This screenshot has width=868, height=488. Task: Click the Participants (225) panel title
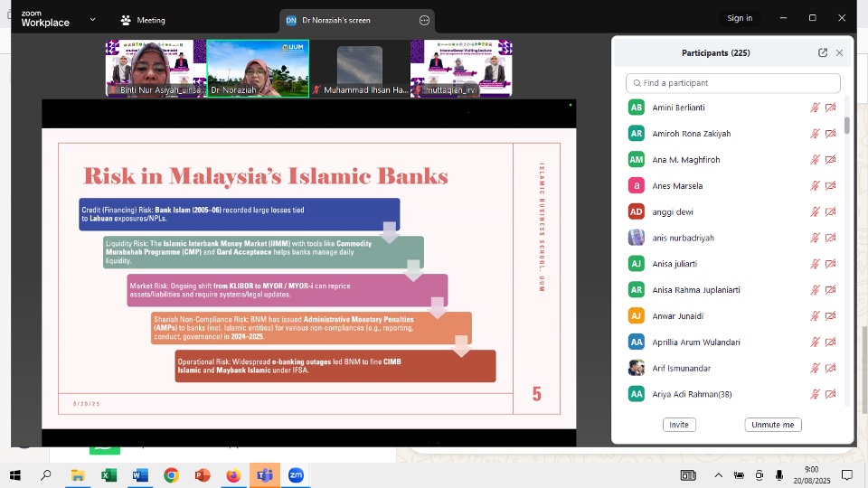point(716,52)
